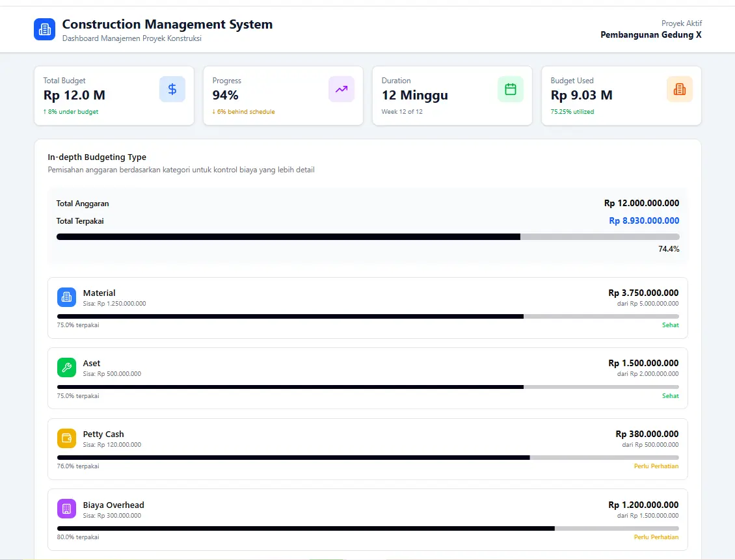The height and width of the screenshot is (560, 735).
Task: Click the Budget Used orange building icon
Action: tap(680, 89)
